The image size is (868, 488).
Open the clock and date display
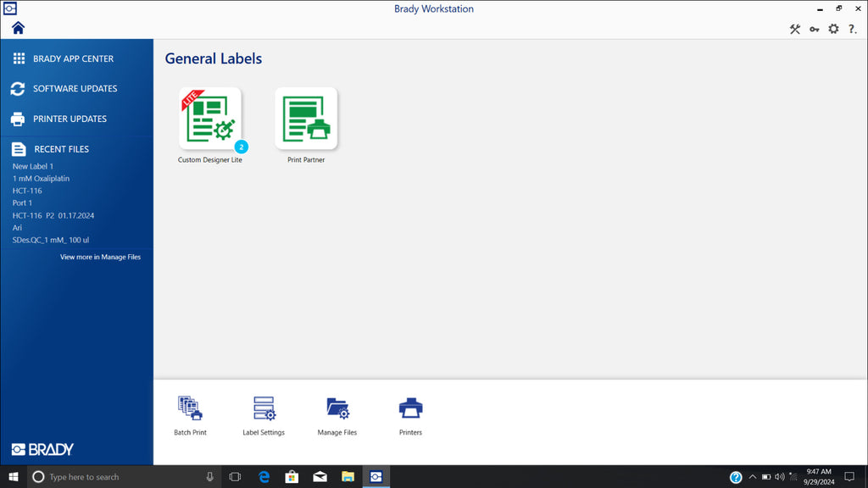(819, 476)
